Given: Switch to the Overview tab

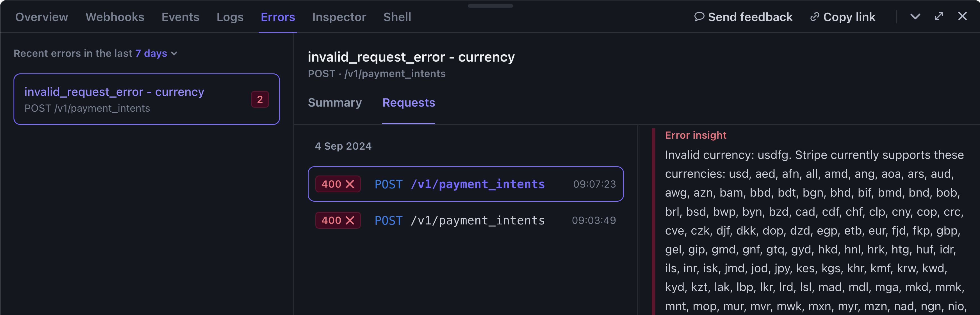Looking at the screenshot, I should 42,17.
